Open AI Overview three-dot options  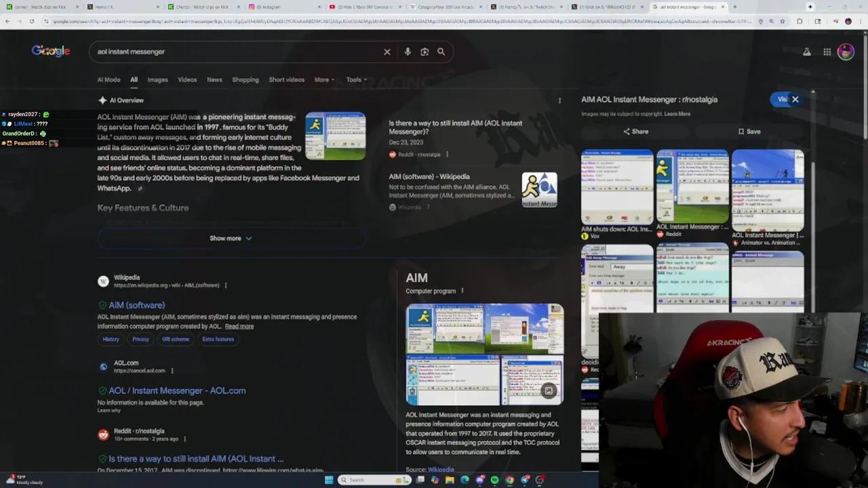click(x=559, y=100)
